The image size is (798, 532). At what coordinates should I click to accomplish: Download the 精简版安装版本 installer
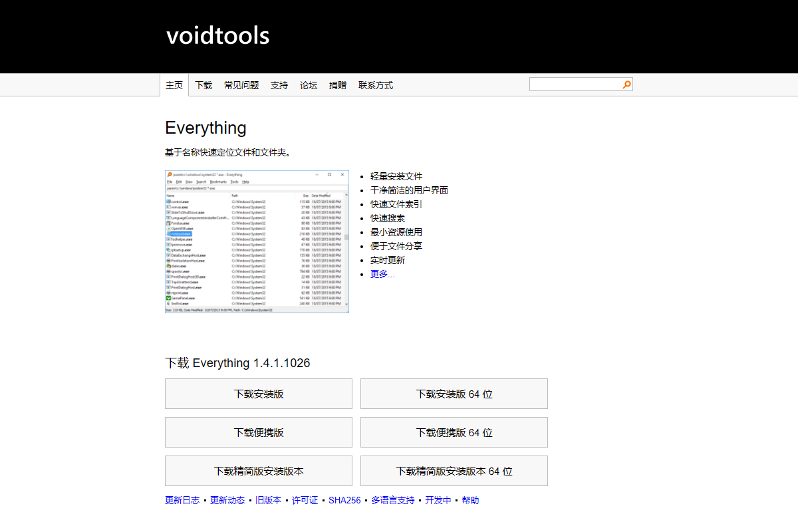(258, 471)
